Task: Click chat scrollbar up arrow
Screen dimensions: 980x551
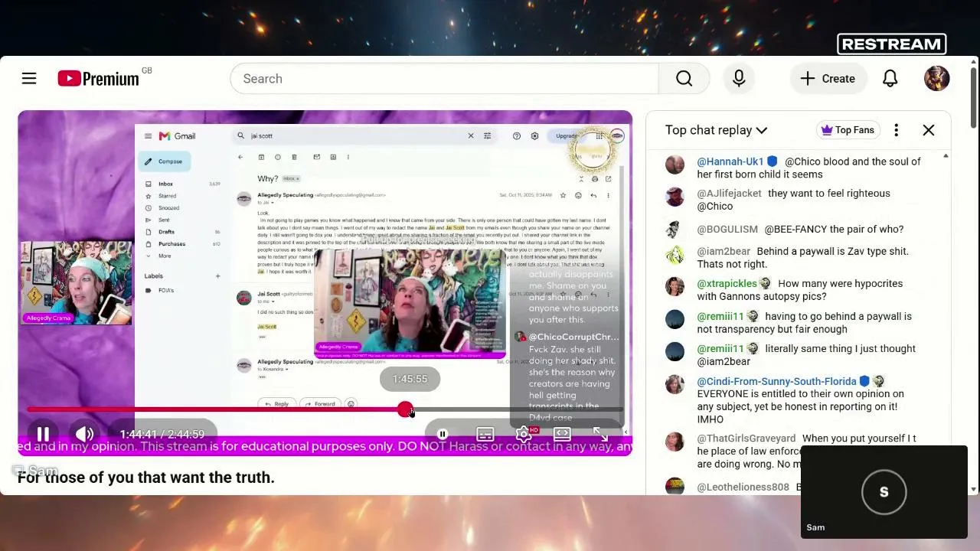Action: tap(946, 157)
